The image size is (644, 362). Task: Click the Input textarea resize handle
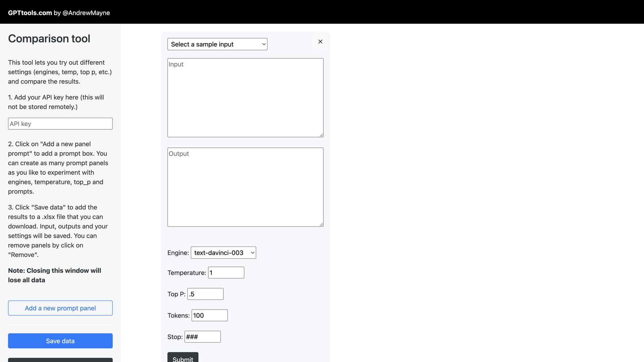pos(321,135)
